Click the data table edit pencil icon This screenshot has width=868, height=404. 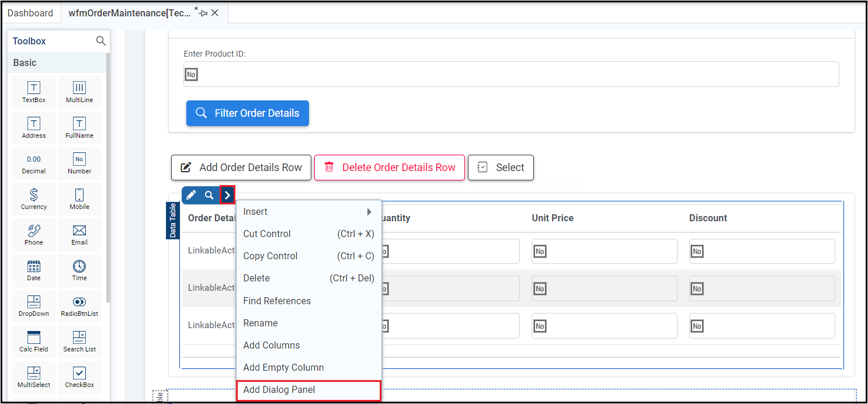(191, 195)
